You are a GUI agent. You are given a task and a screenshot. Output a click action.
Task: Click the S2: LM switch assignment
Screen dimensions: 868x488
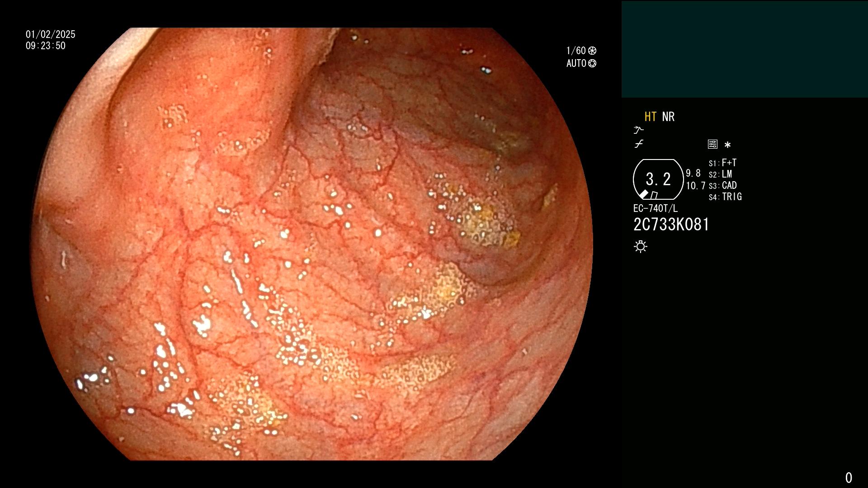pos(720,174)
